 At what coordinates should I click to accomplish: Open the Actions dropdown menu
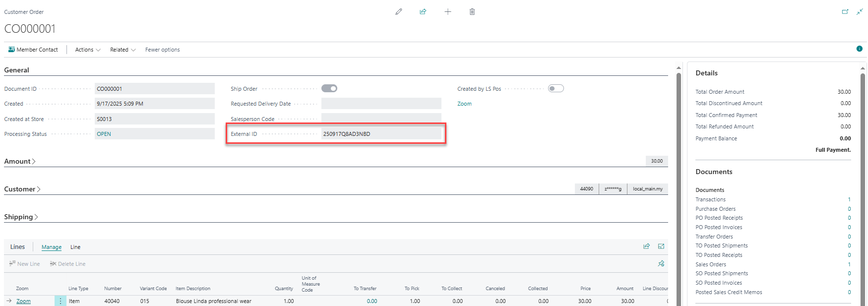[88, 50]
